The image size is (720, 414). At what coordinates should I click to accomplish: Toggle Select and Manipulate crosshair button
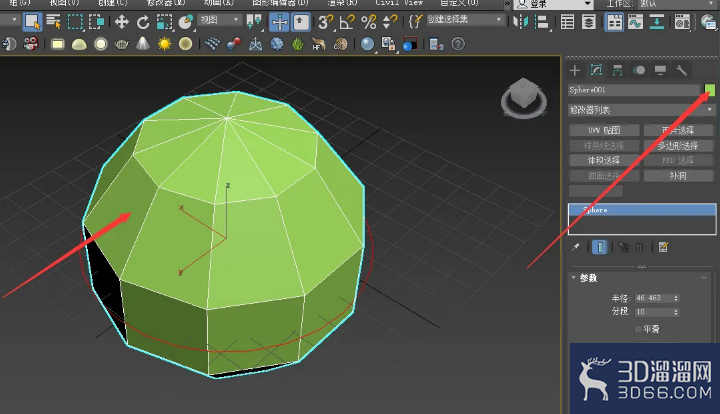coord(279,22)
